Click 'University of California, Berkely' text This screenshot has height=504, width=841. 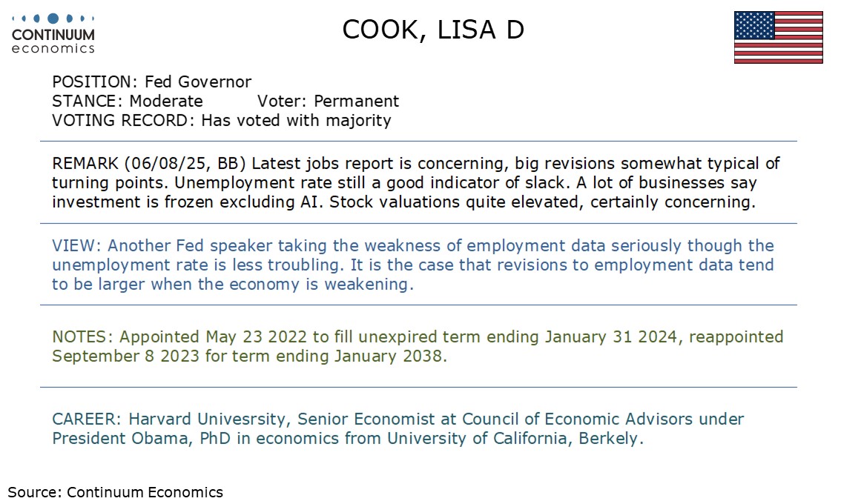[512, 439]
